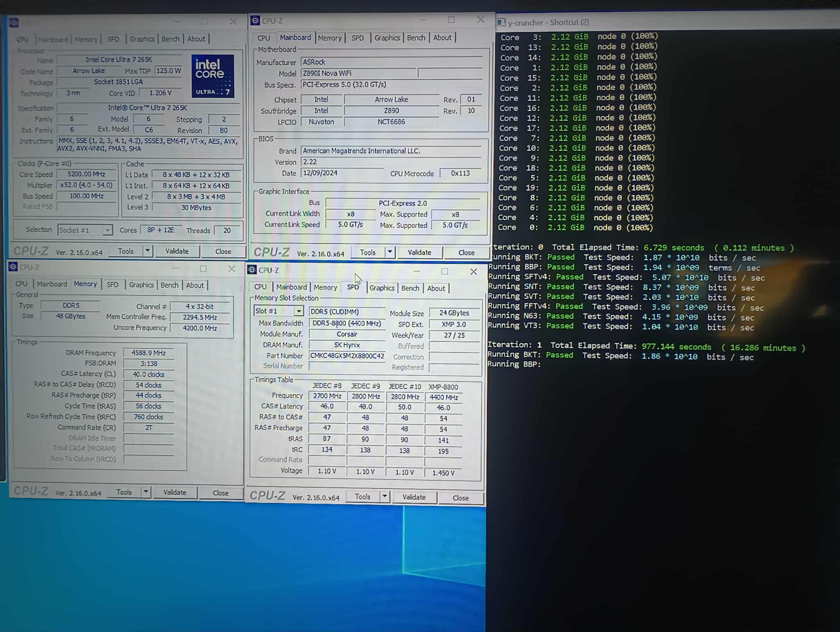Screen dimensions: 840x632
Task: Click Validate in SPD window
Action: tap(414, 497)
